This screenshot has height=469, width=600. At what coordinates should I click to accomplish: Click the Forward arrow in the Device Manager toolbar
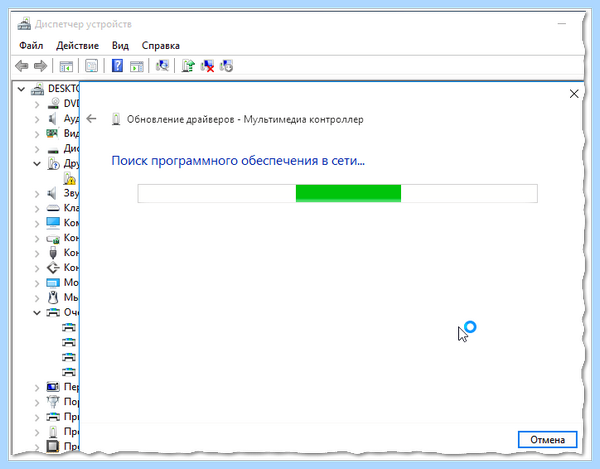tap(41, 66)
